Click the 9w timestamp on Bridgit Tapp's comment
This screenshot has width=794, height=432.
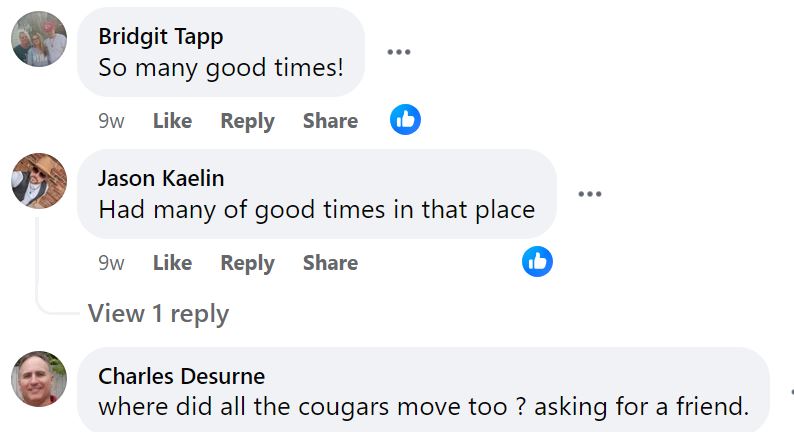(x=111, y=121)
